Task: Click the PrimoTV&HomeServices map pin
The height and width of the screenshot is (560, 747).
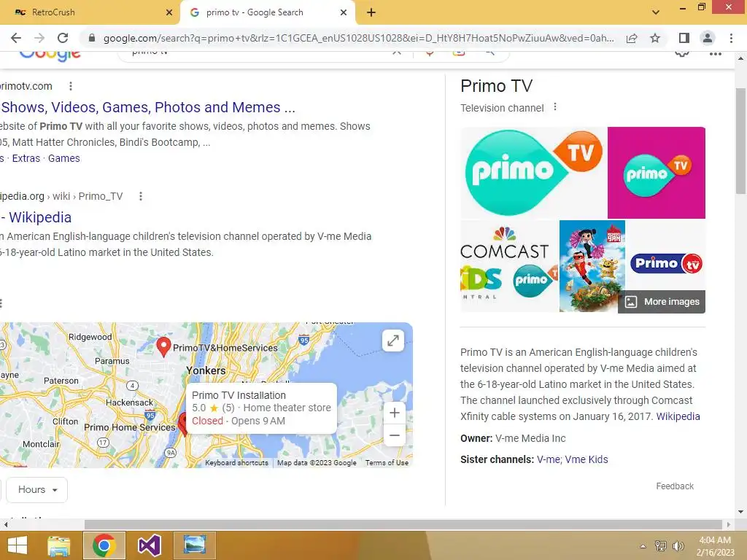Action: [x=163, y=346]
